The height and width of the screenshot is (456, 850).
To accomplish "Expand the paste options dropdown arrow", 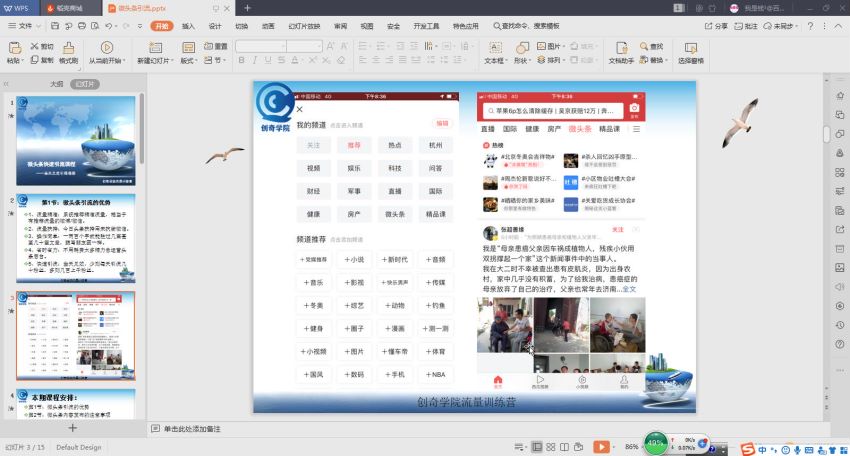I will [22, 61].
